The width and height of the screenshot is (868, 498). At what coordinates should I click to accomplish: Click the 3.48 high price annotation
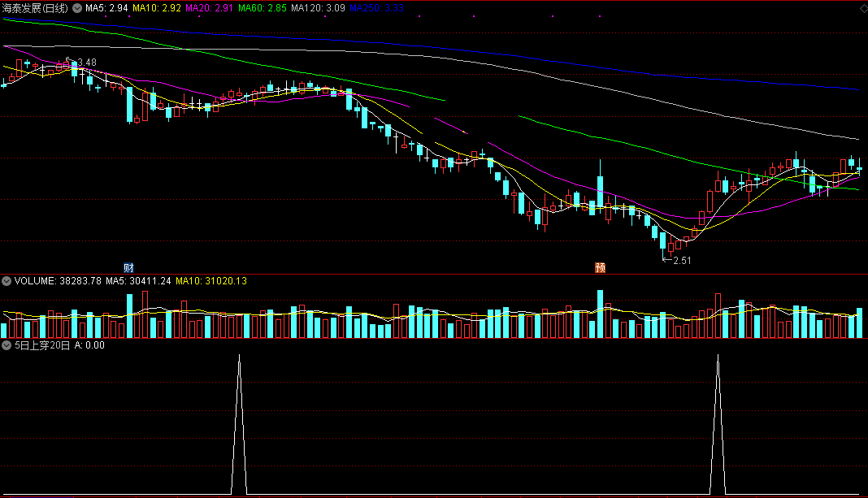(87, 63)
